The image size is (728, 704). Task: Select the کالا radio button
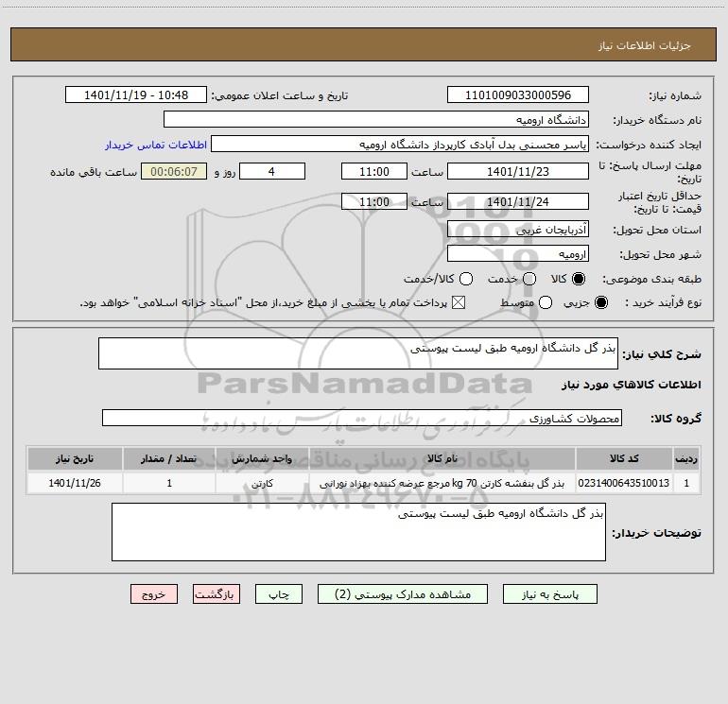[x=579, y=279]
